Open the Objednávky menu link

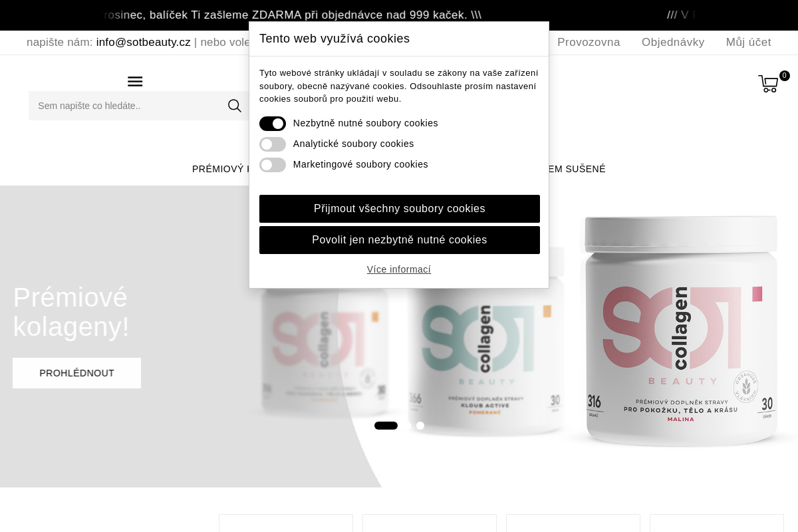click(673, 43)
